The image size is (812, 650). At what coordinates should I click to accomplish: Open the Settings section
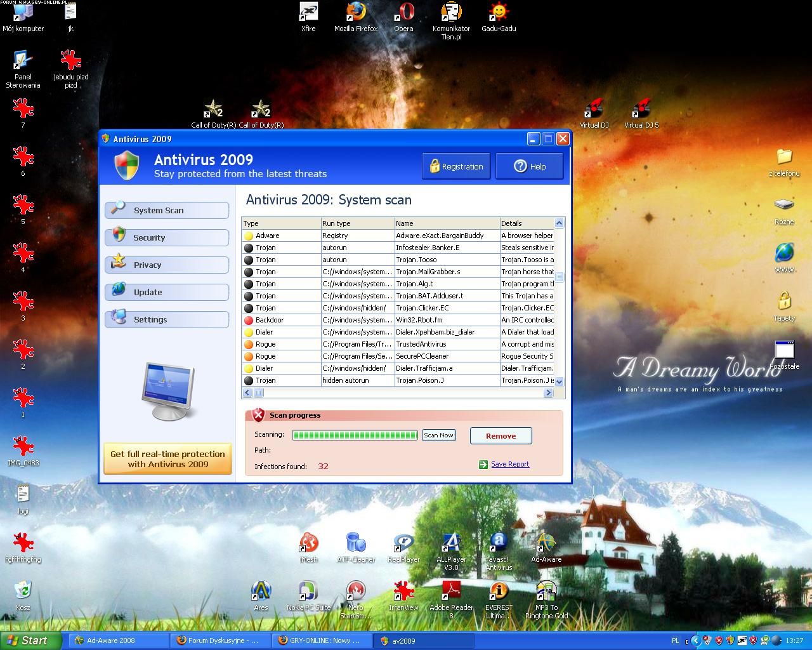[x=167, y=319]
